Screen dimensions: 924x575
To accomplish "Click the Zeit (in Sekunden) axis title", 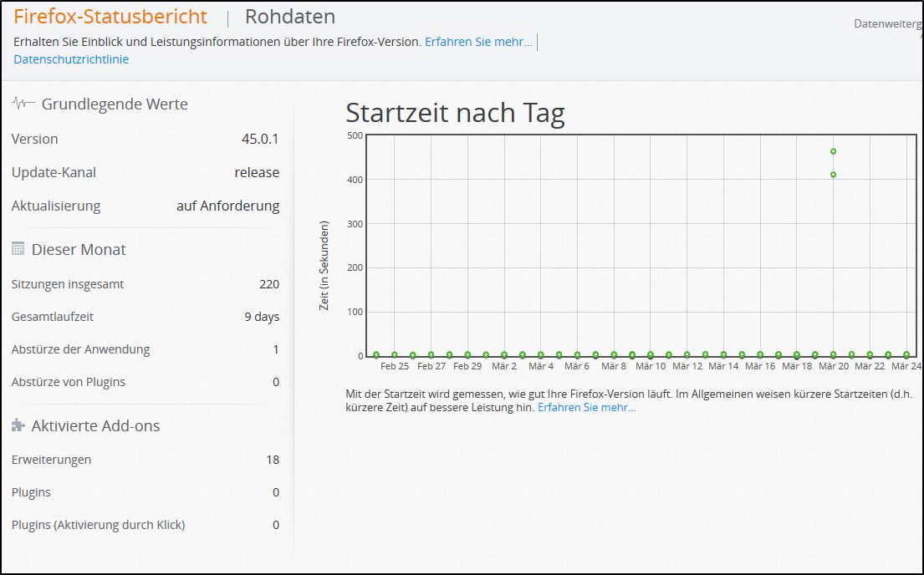I will [x=324, y=266].
